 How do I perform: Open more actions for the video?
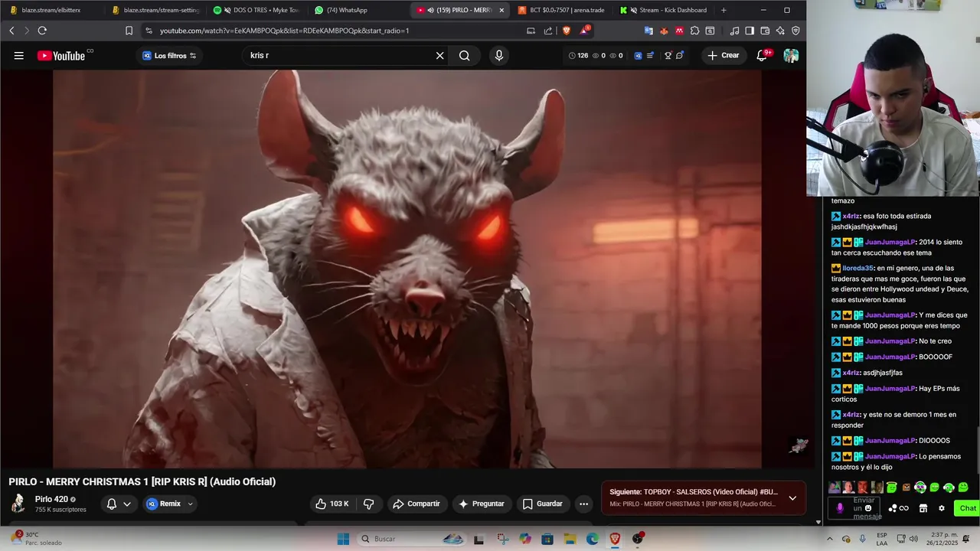pos(584,504)
